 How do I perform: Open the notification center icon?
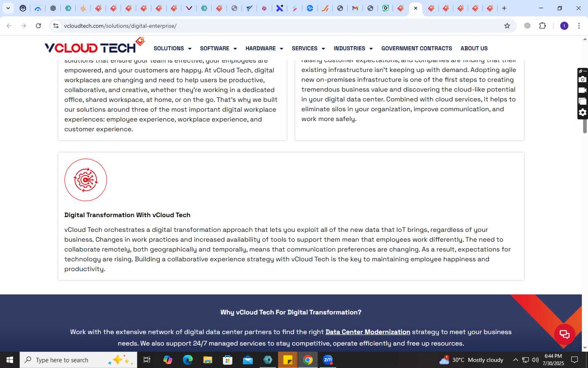(575, 360)
